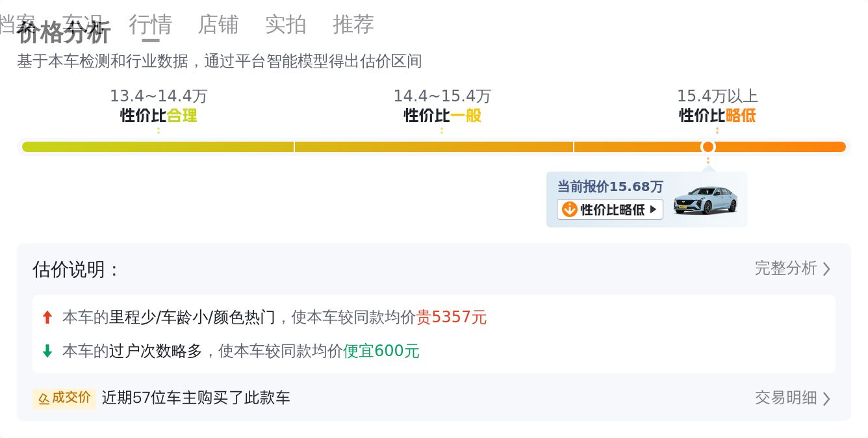Select the text 贵5357元
This screenshot has height=438, width=868.
[452, 317]
